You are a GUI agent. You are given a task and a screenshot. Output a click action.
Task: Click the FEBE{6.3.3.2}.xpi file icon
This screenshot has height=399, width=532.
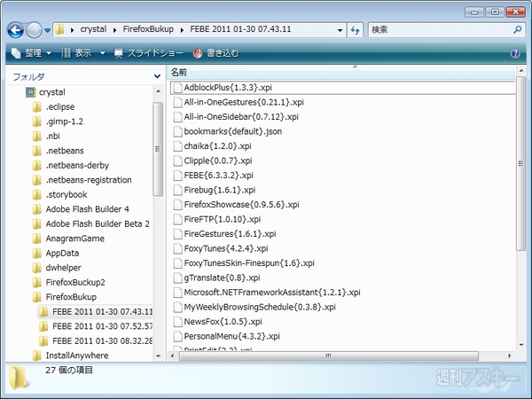point(178,175)
